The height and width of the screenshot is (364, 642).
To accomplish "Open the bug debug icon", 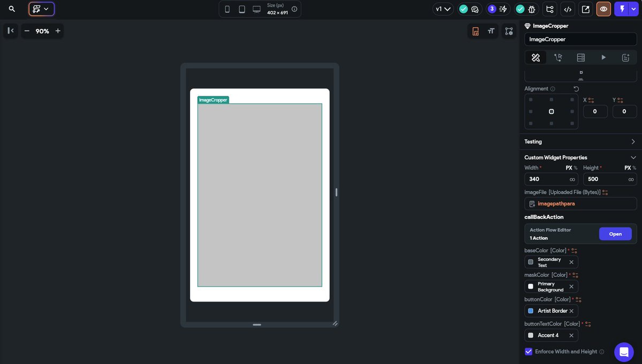I will coord(531,9).
